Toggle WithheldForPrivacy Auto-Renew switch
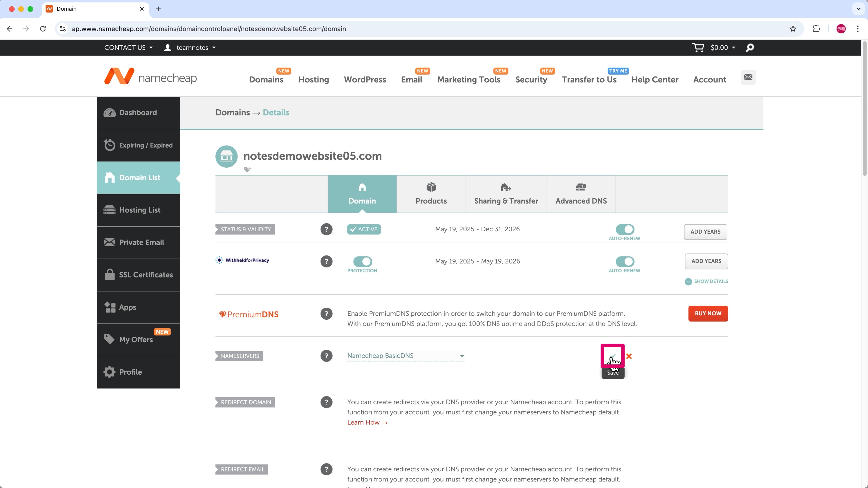This screenshot has width=868, height=488. [x=625, y=261]
